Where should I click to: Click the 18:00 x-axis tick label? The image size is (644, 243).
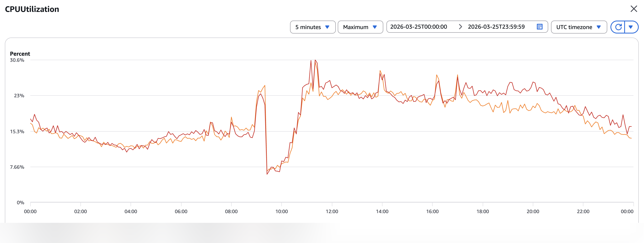click(482, 212)
